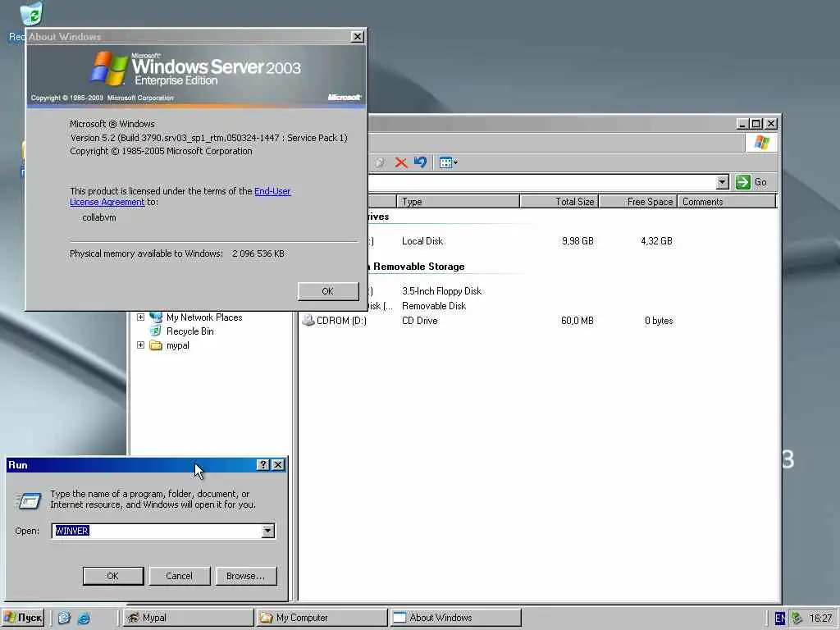Open the address bar dropdown arrow
840x630 pixels.
pos(722,182)
